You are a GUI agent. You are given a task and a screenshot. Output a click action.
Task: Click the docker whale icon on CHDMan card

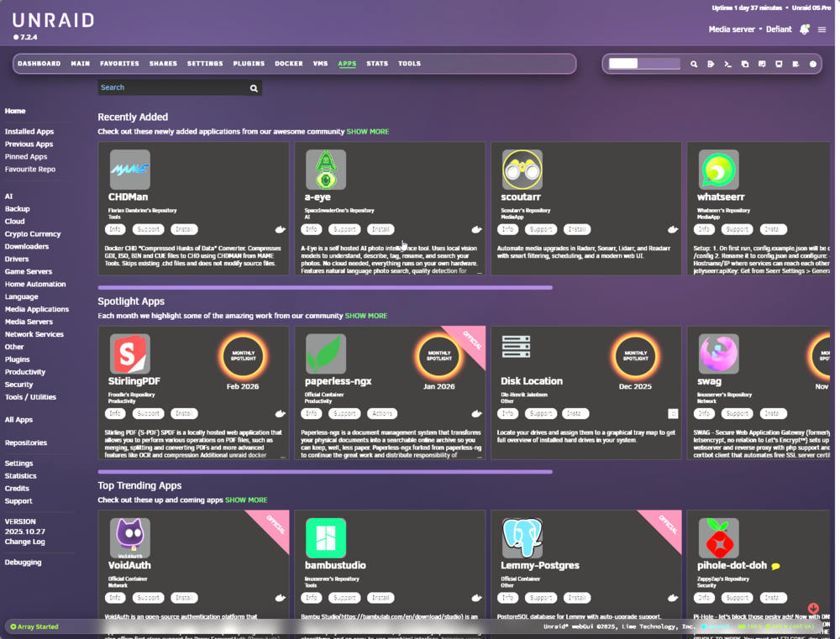coord(281,230)
